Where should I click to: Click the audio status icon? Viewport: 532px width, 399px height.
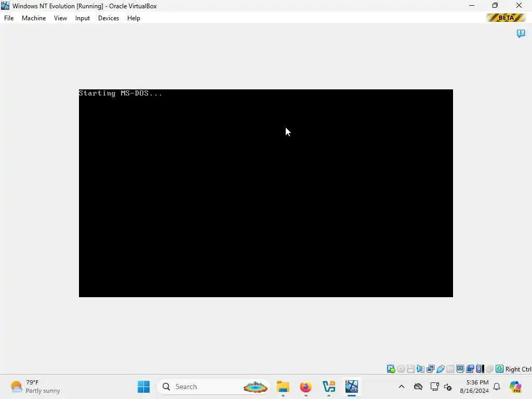click(420, 369)
